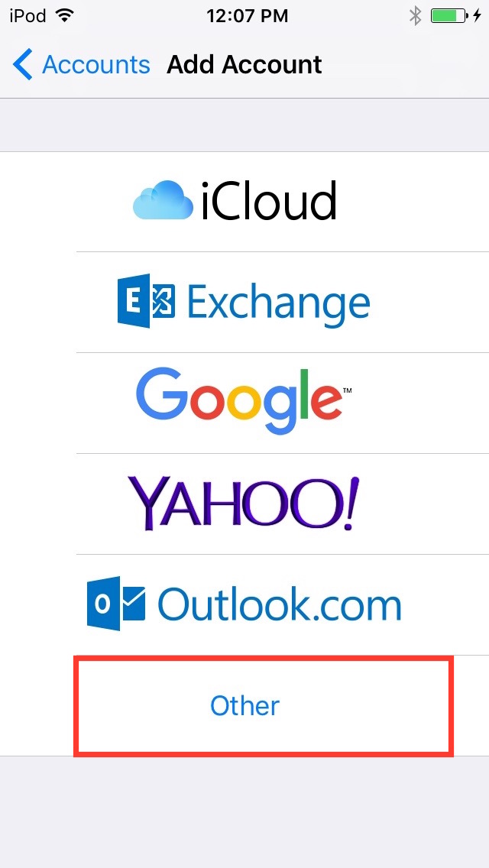Tap the Add Account title

[x=244, y=64]
